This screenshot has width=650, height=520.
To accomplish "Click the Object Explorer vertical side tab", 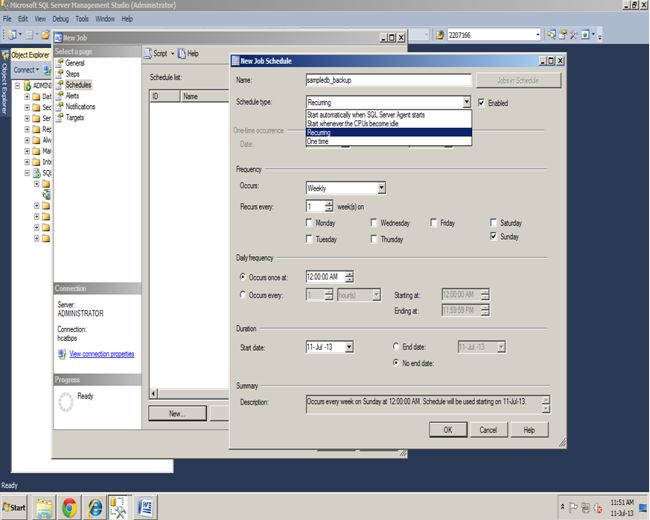I will pyautogui.click(x=5, y=83).
